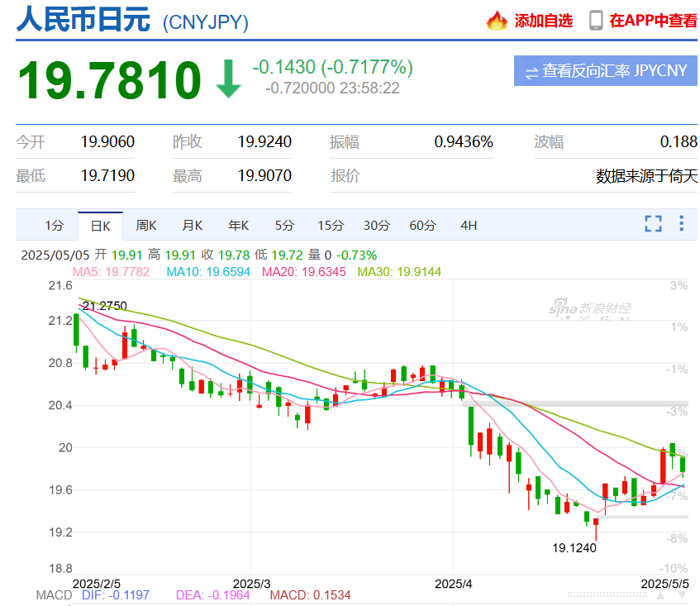Click the -0.1430 (-0.7177%) change text
This screenshot has height=606, width=700.
332,67
